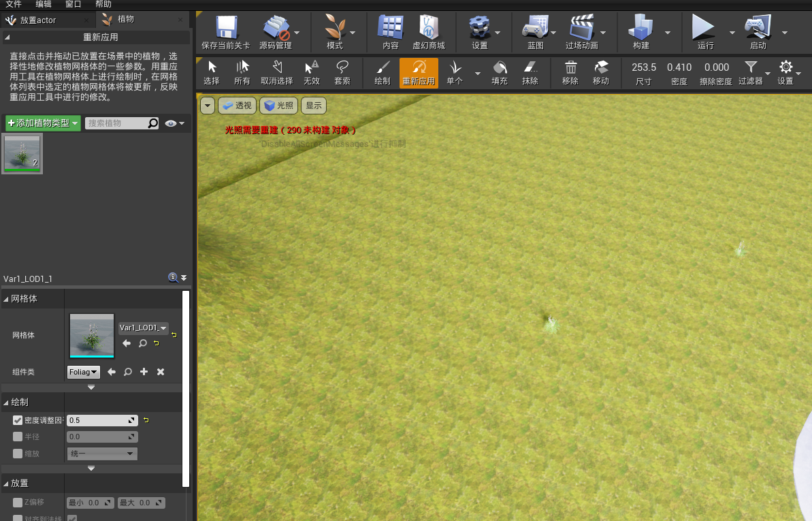Toggle the Lit (光照) view mode button

[x=278, y=106]
